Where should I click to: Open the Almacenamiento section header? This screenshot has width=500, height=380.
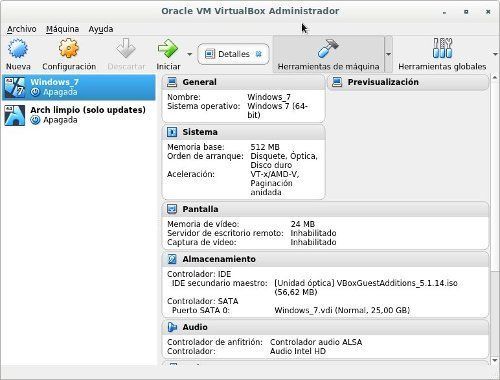click(325, 259)
